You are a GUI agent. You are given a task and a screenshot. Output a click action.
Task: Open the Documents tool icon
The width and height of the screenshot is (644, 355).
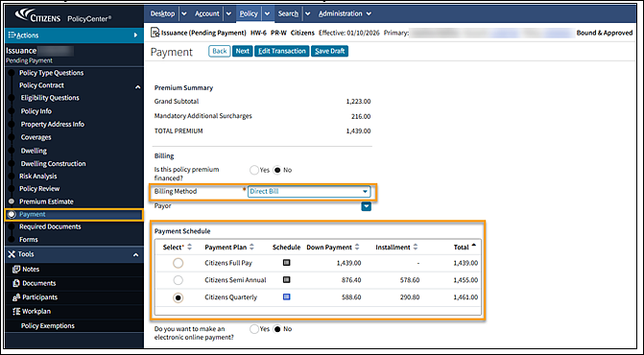pyautogui.click(x=16, y=283)
